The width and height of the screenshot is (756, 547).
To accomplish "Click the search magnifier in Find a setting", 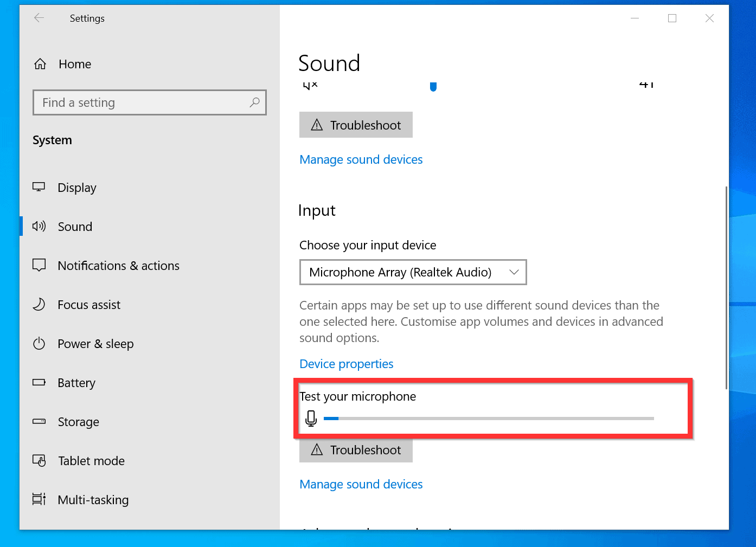I will [254, 102].
